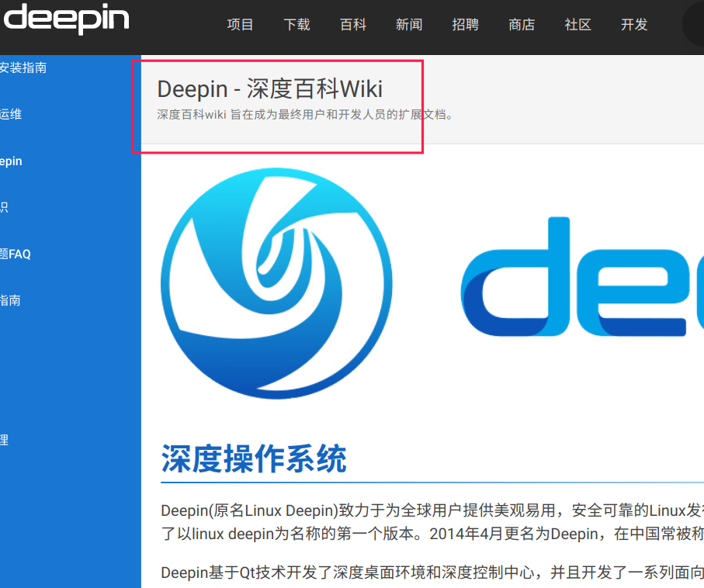Open the 开发 menu item

[634, 24]
